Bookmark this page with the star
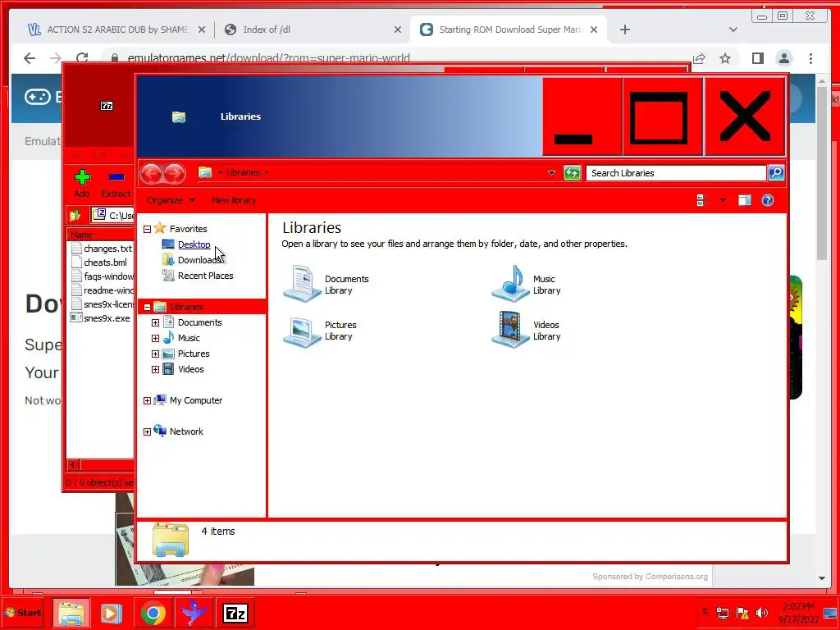 click(725, 58)
